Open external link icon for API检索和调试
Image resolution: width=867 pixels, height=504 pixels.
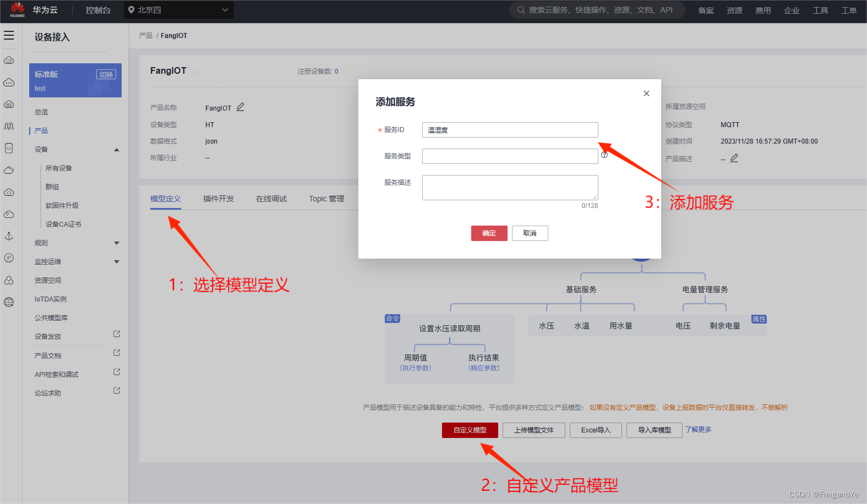(x=117, y=372)
